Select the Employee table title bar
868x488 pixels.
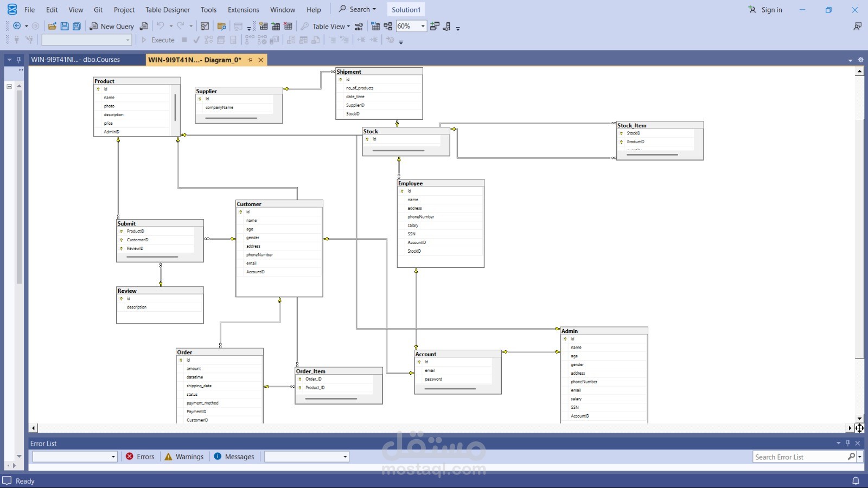tap(441, 183)
